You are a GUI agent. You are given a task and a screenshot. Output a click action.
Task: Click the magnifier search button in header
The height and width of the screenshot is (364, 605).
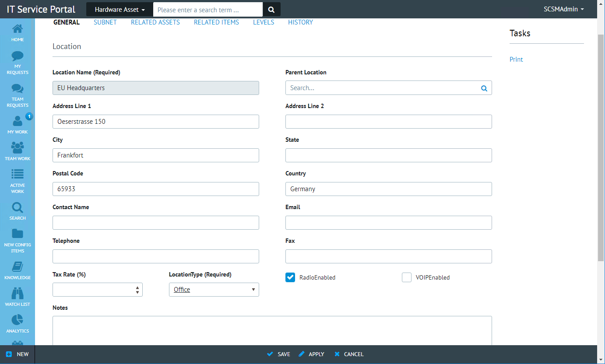271,10
